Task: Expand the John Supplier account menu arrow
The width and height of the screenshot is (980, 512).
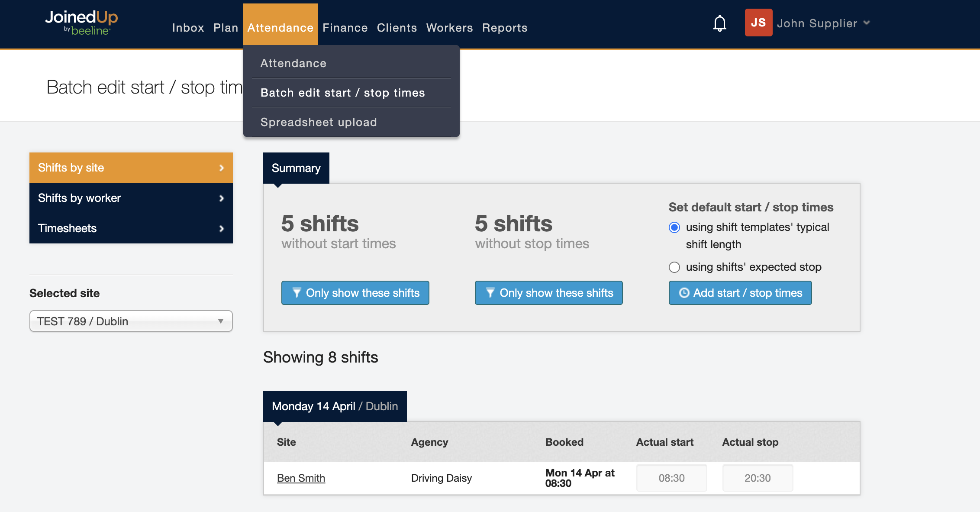Action: 866,23
